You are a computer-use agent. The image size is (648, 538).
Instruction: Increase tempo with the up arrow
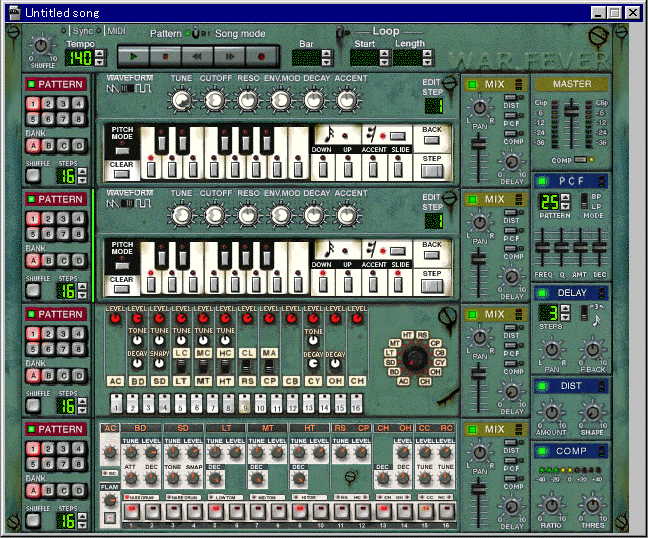point(99,53)
